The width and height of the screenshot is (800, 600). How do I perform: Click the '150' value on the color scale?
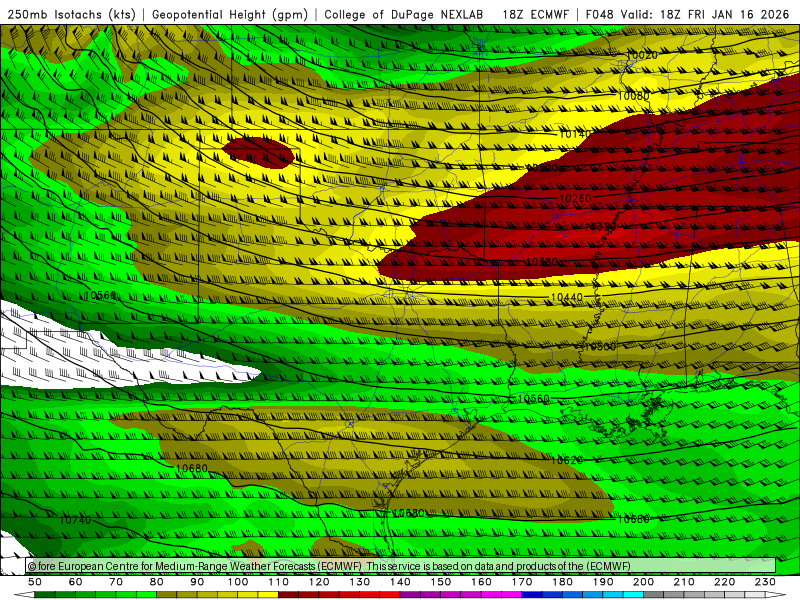click(x=440, y=582)
